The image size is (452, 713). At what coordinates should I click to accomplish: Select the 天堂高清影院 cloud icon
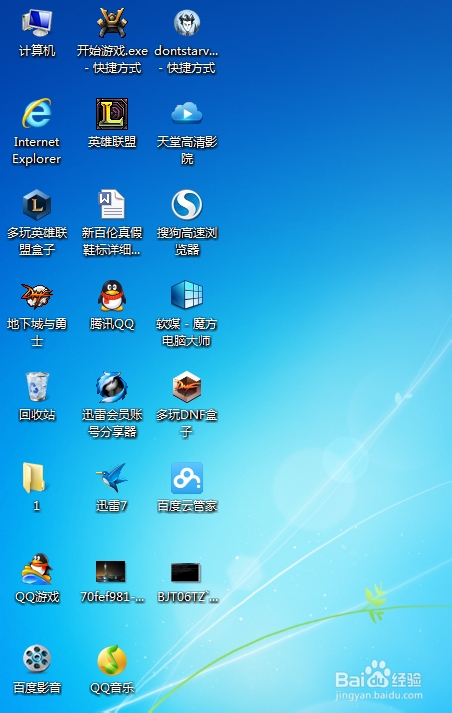(x=187, y=114)
